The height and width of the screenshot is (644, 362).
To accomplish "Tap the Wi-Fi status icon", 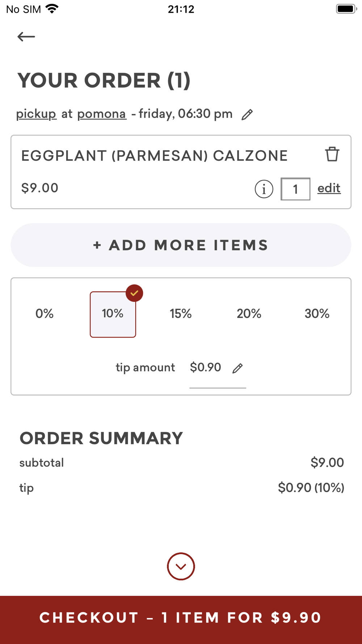I will point(52,9).
